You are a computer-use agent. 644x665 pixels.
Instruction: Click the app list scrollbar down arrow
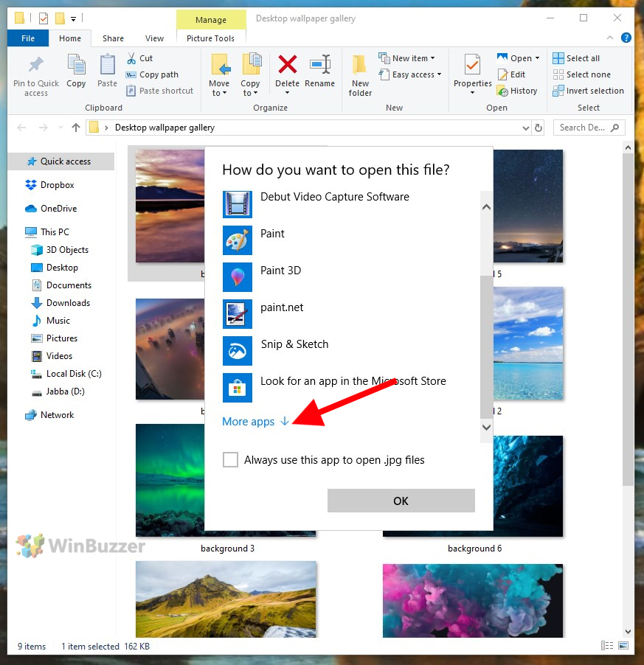point(487,427)
